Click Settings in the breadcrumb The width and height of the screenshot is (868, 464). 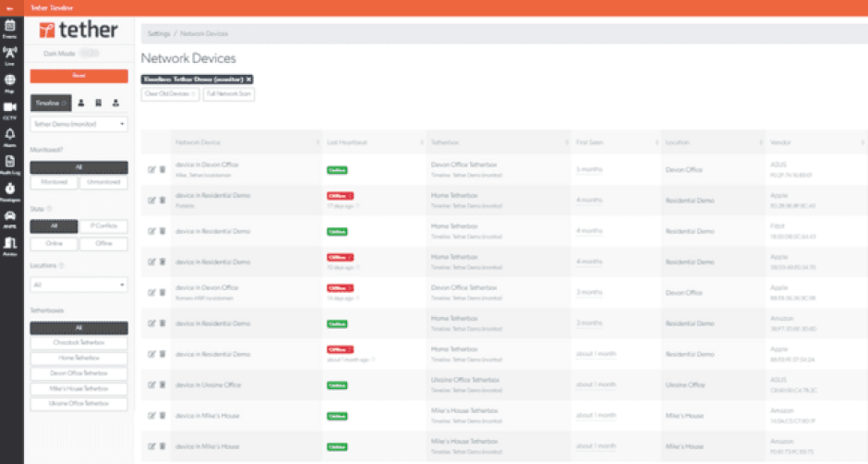click(x=158, y=33)
